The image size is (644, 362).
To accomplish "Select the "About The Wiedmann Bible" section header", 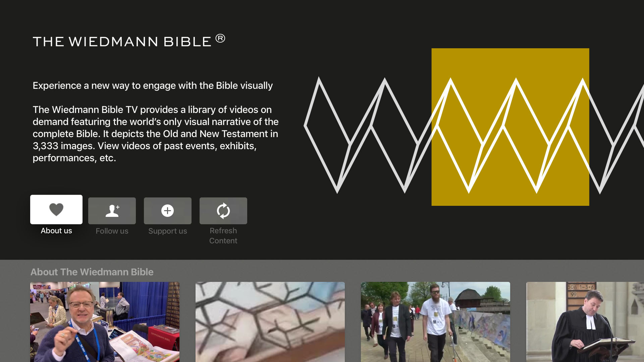I will pos(92,272).
